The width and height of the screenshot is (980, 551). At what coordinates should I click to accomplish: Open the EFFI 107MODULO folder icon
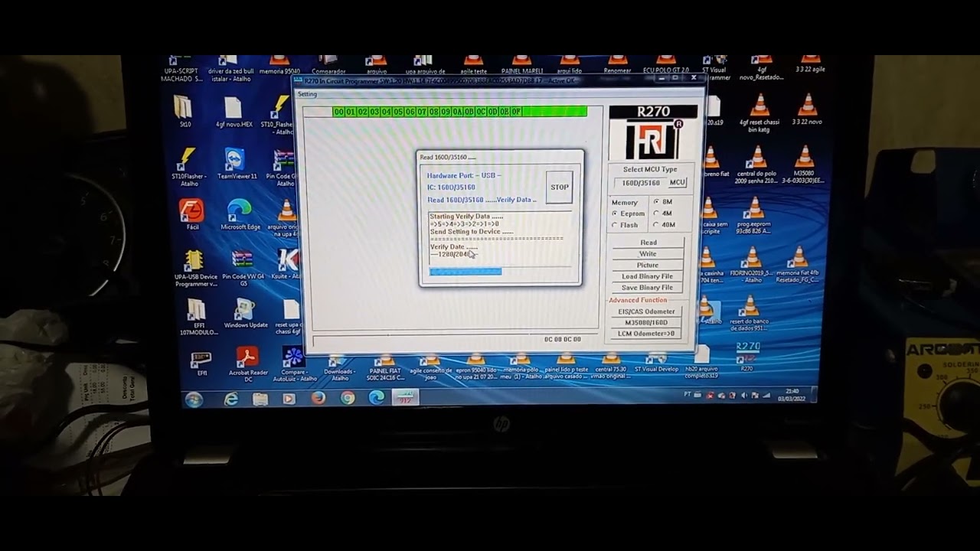(195, 309)
